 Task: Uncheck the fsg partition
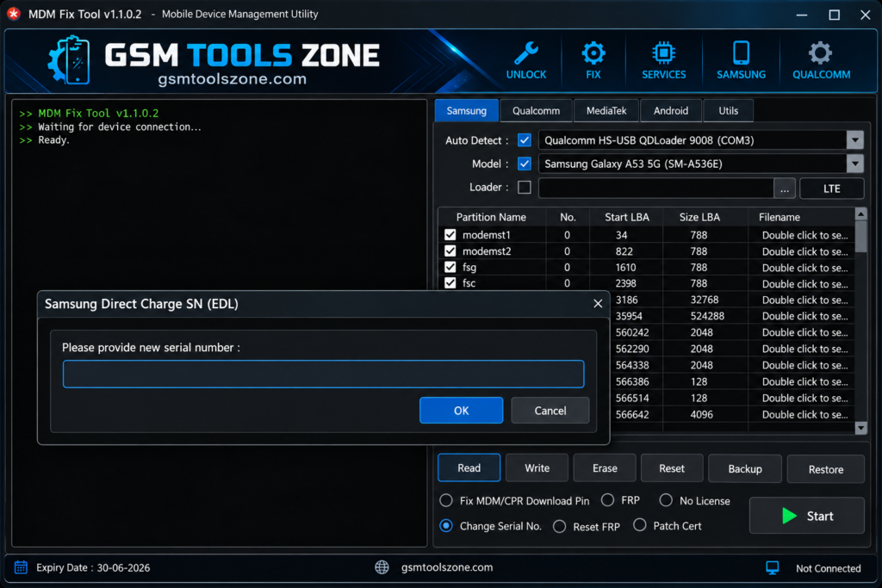pyautogui.click(x=450, y=267)
